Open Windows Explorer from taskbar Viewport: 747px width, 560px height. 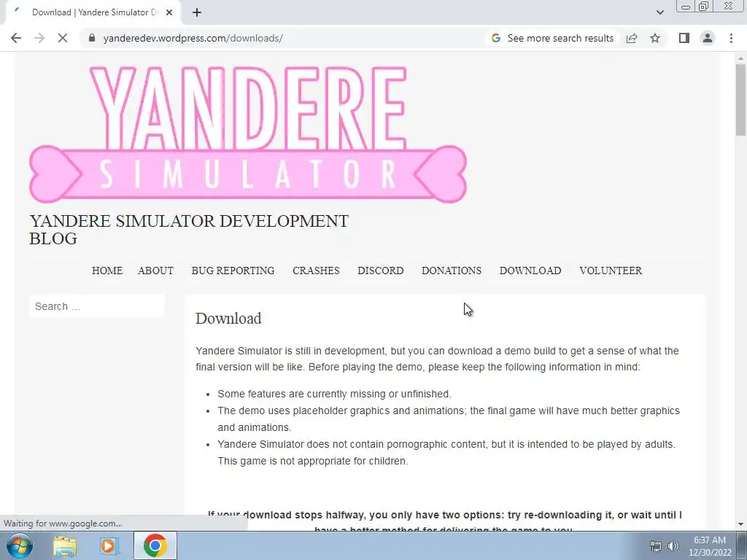click(65, 545)
